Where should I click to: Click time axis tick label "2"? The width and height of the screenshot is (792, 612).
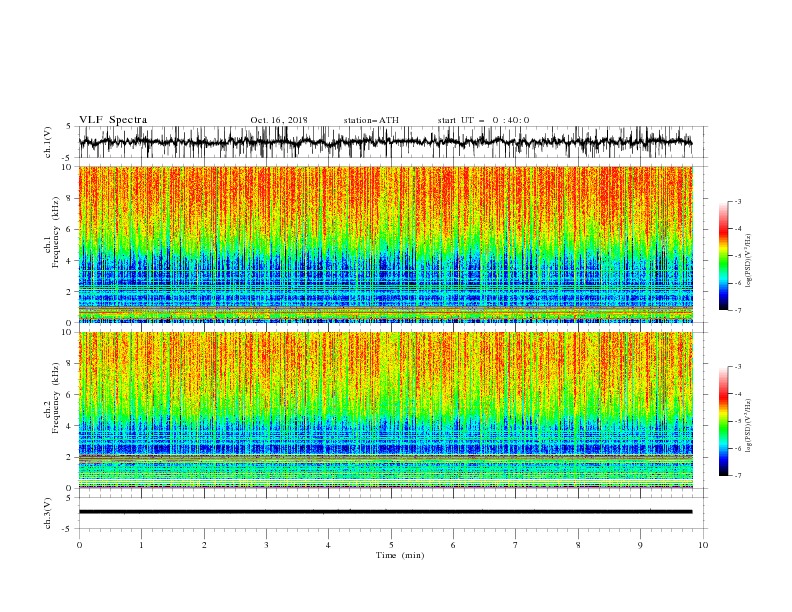(x=204, y=545)
